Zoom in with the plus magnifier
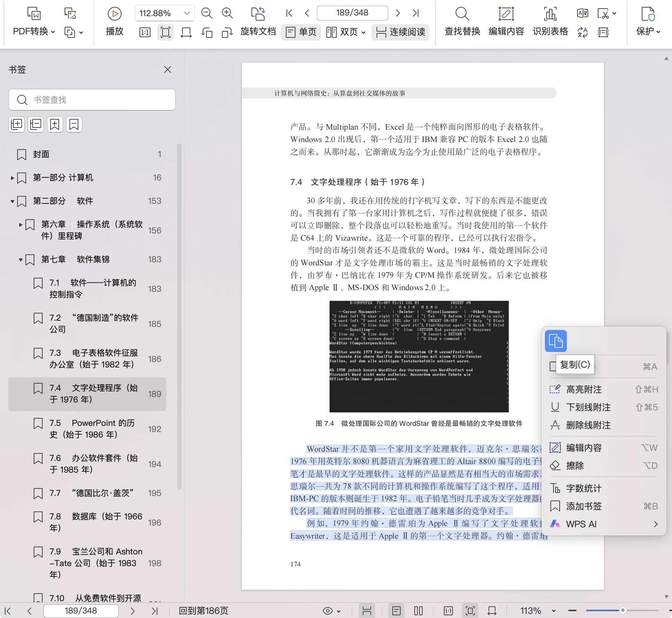The height and width of the screenshot is (618, 672). (x=227, y=13)
